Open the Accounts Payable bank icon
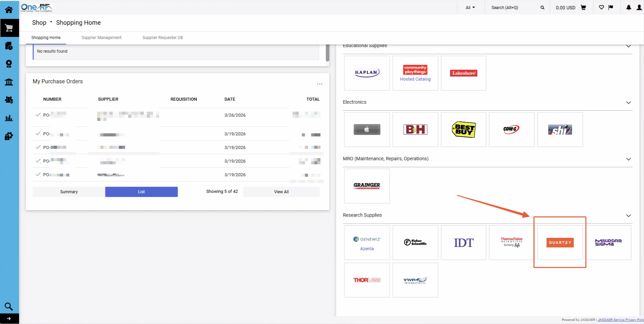Image resolution: width=644 pixels, height=324 pixels. point(9,82)
